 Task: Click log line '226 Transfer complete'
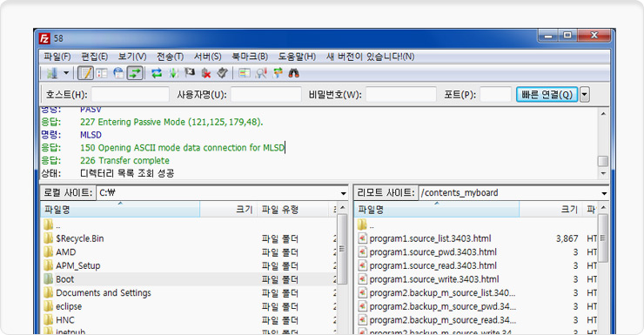(x=124, y=160)
